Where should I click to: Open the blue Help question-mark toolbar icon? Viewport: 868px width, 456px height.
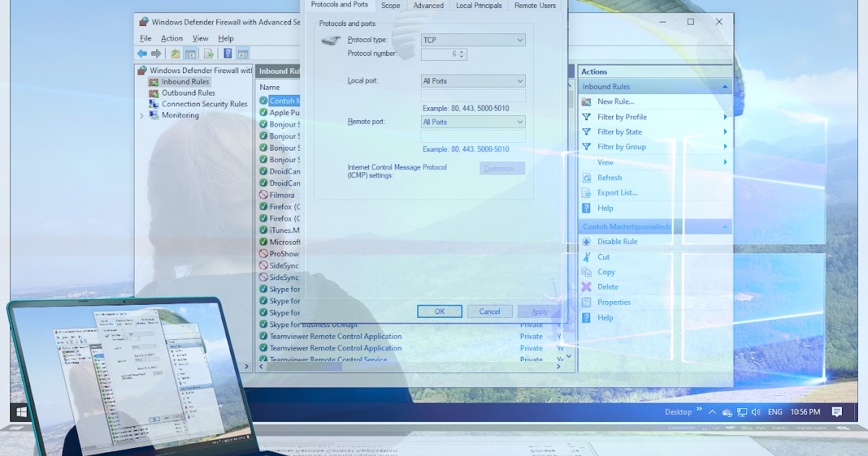pos(228,54)
